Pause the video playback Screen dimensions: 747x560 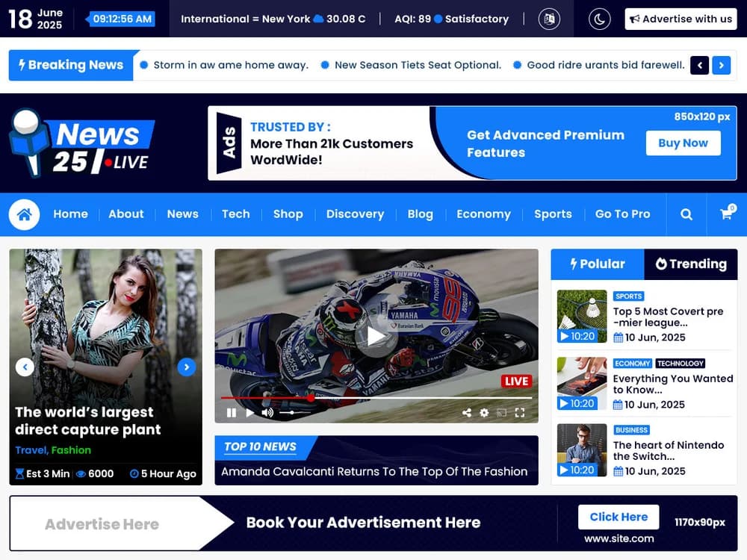[232, 411]
